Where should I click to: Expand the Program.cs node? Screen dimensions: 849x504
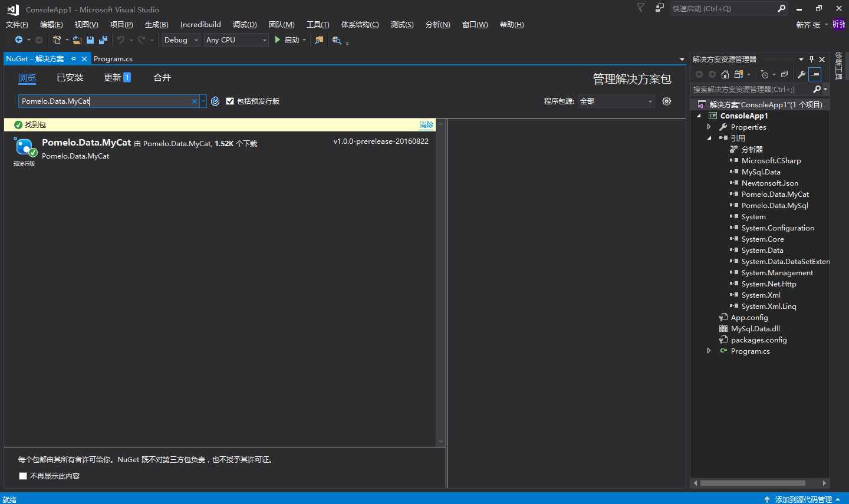[709, 351]
